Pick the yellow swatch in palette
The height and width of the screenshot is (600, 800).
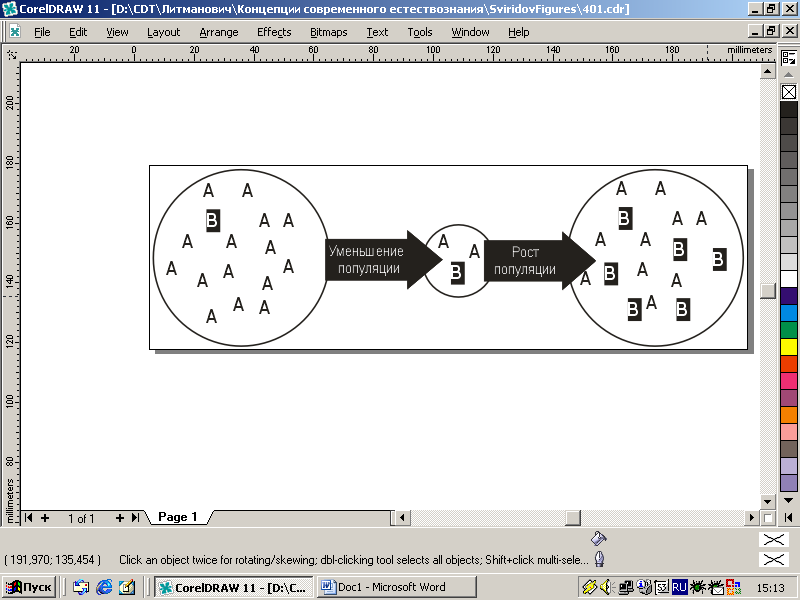point(788,347)
